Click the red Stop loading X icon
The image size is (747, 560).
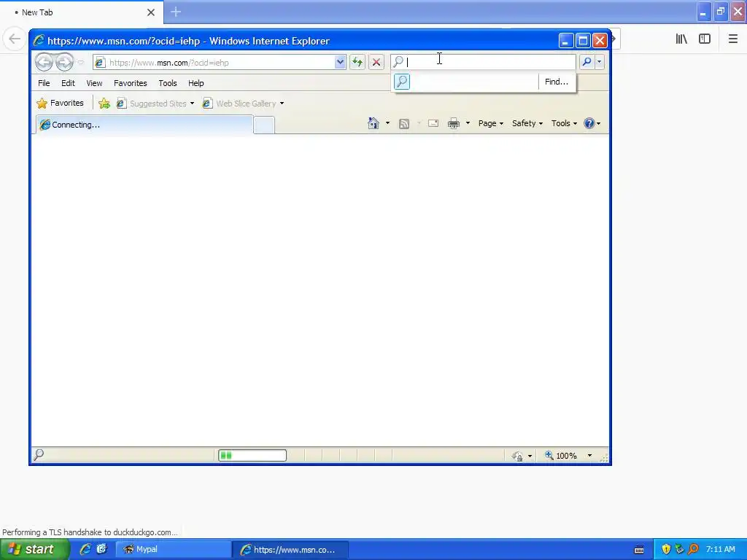(x=376, y=62)
